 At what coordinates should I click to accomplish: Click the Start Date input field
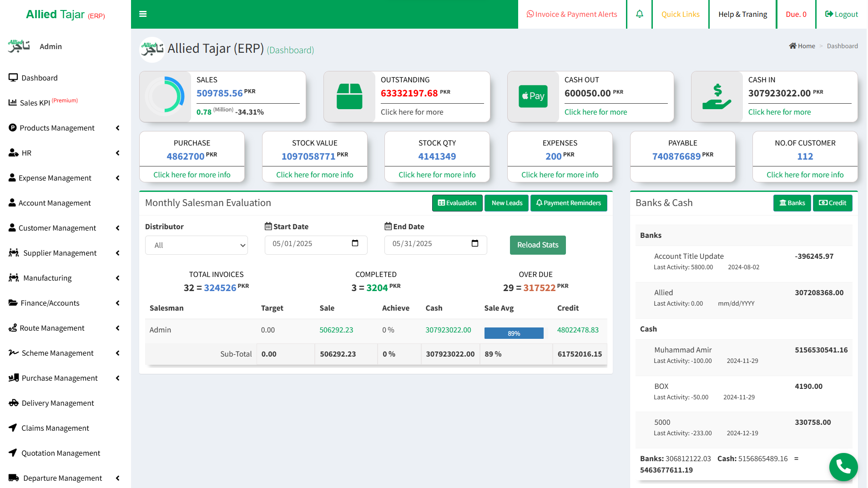click(316, 245)
